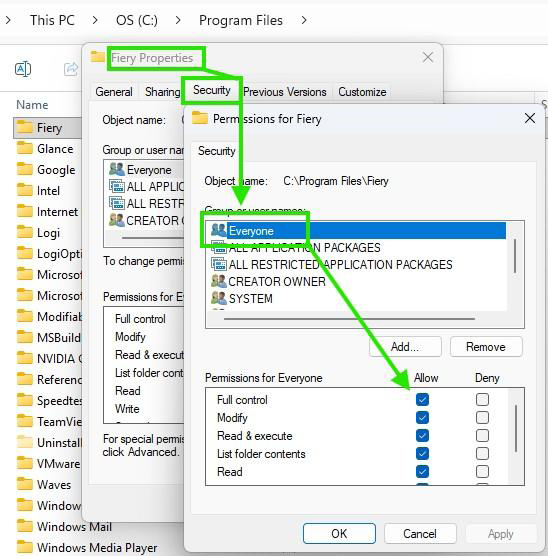Screen dimensions: 548x556
Task: Open the Previous Versions tab
Action: (x=284, y=92)
